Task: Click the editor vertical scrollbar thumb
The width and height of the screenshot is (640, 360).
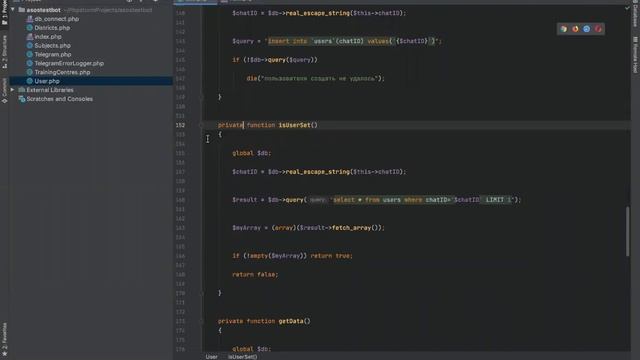Action: (627, 231)
